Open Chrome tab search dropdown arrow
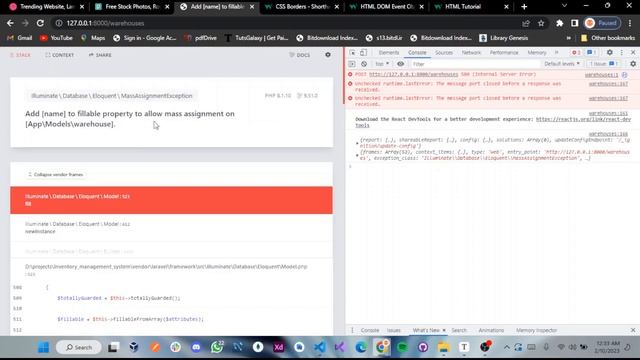The width and height of the screenshot is (640, 360). coord(564,6)
